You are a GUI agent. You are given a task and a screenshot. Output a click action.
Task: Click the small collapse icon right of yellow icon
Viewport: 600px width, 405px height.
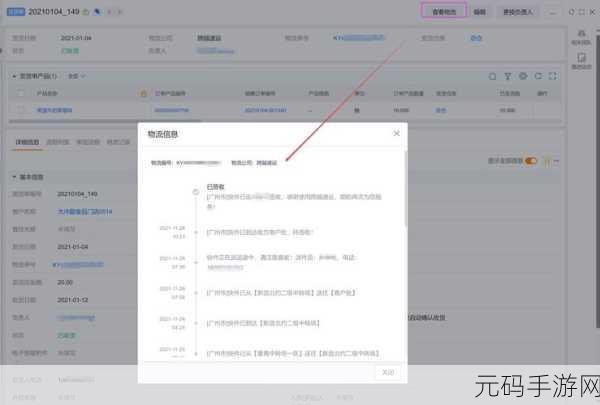[556, 162]
